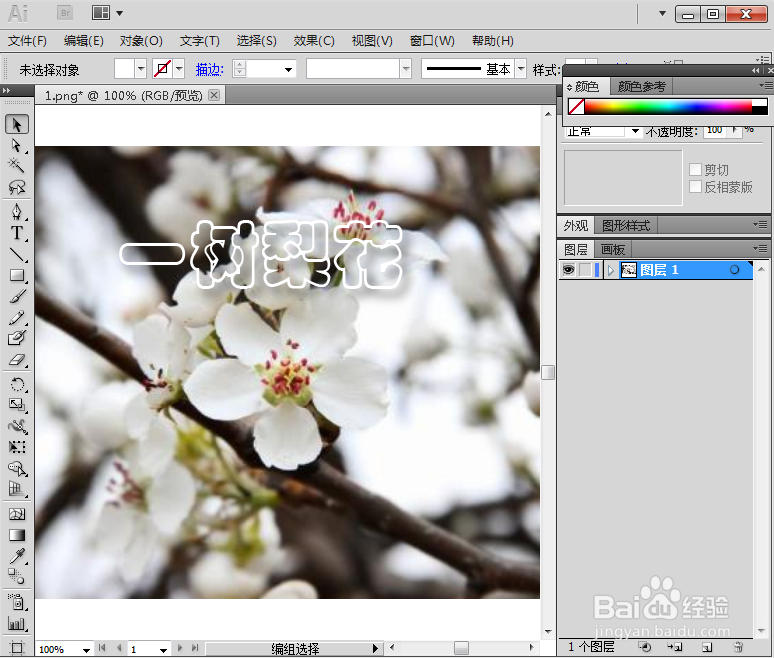Select the Magic Wand tool
This screenshot has width=774, height=658.
(17, 165)
